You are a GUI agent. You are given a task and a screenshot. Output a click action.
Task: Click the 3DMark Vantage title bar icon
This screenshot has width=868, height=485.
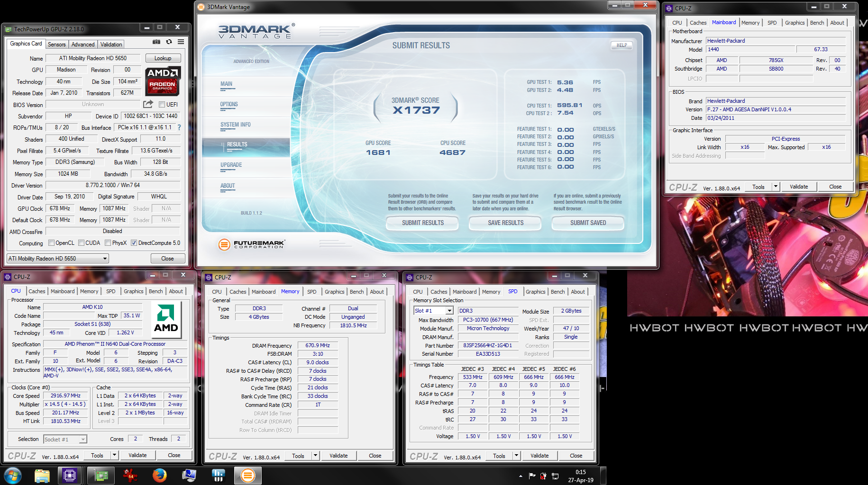click(201, 7)
